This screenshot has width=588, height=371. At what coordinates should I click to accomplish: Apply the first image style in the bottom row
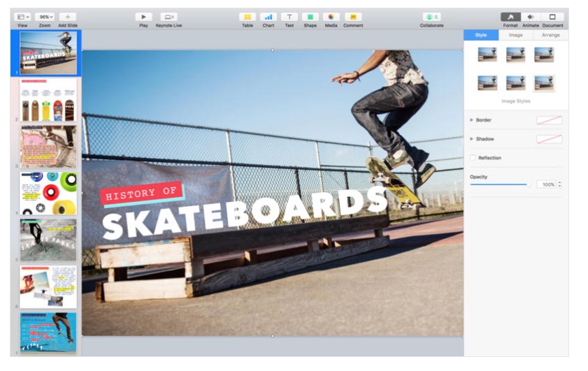487,83
